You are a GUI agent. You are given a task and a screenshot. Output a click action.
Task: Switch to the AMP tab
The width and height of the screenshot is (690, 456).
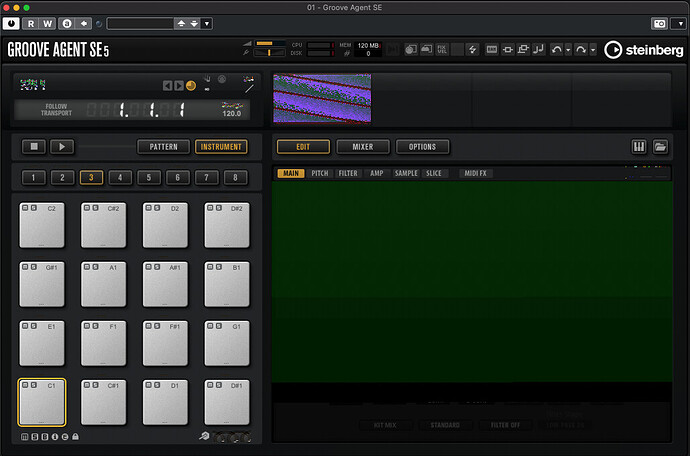[x=377, y=173]
